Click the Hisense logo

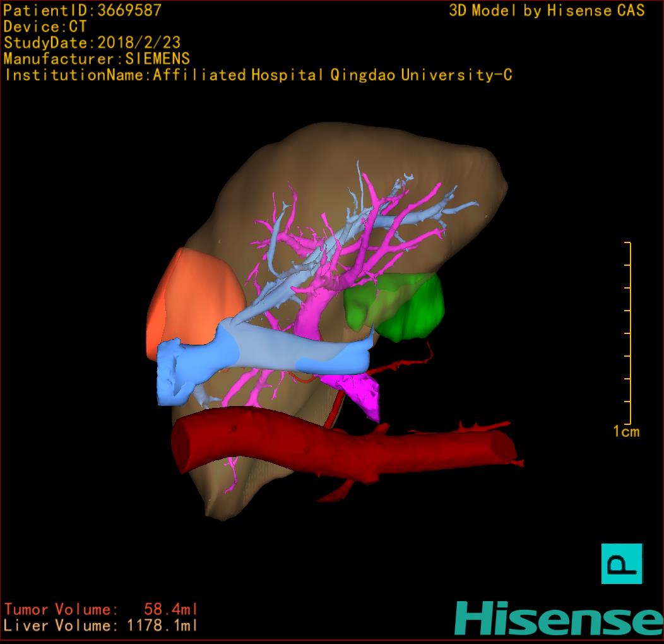pyautogui.click(x=559, y=618)
